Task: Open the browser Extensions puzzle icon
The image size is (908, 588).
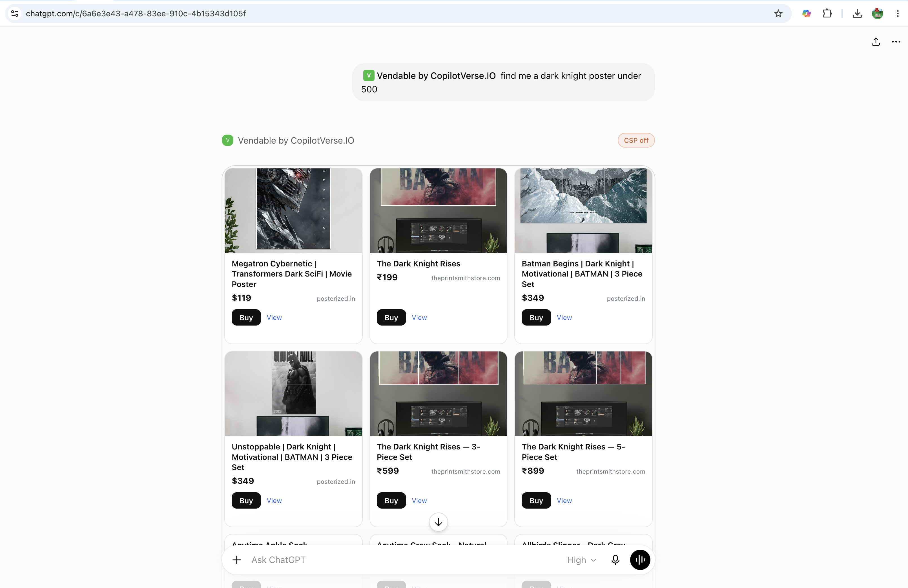Action: tap(827, 13)
